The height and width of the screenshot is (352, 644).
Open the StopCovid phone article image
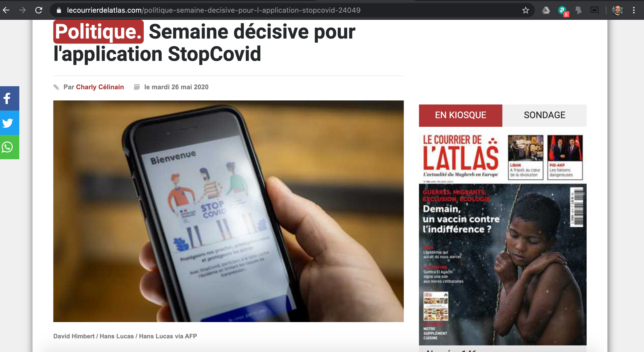point(228,211)
